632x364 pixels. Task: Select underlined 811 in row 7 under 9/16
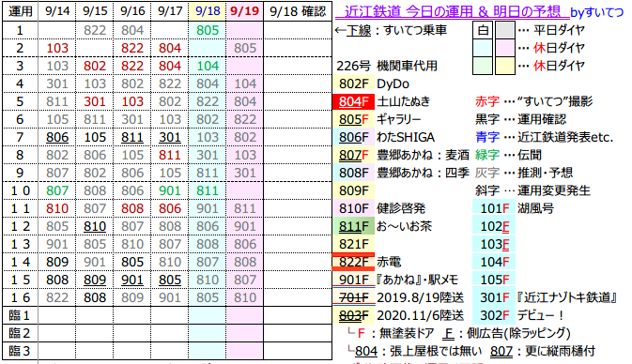click(x=132, y=137)
